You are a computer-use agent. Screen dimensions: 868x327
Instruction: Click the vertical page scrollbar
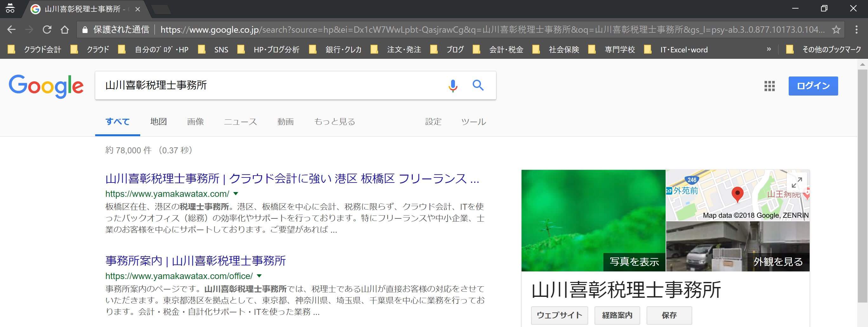point(862,186)
